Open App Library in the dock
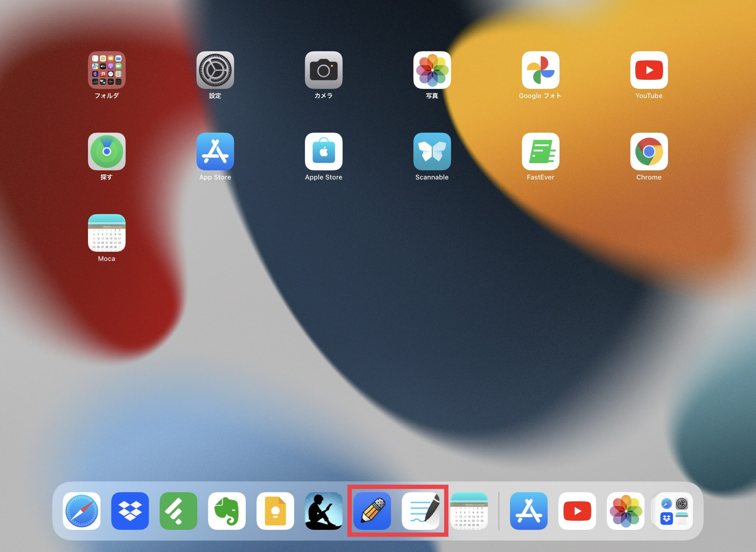756x552 pixels. click(674, 511)
